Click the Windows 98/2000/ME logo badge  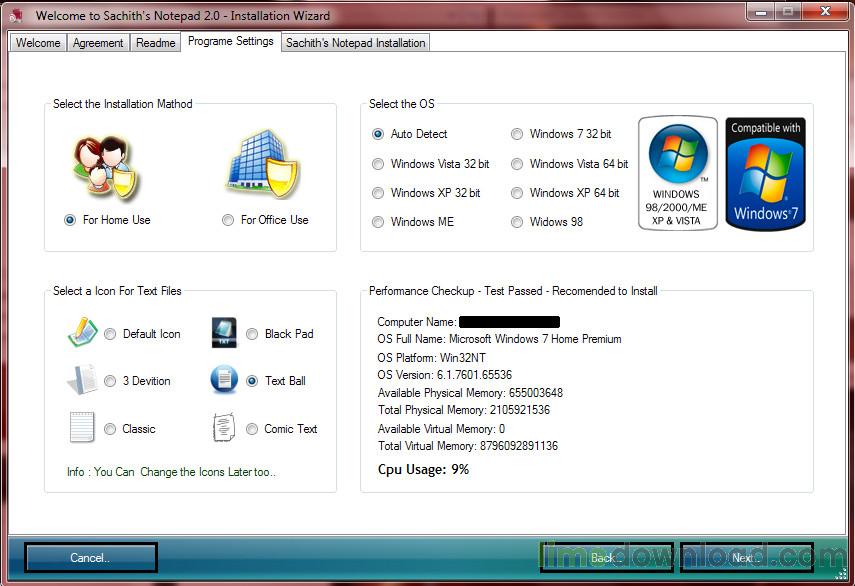(678, 173)
